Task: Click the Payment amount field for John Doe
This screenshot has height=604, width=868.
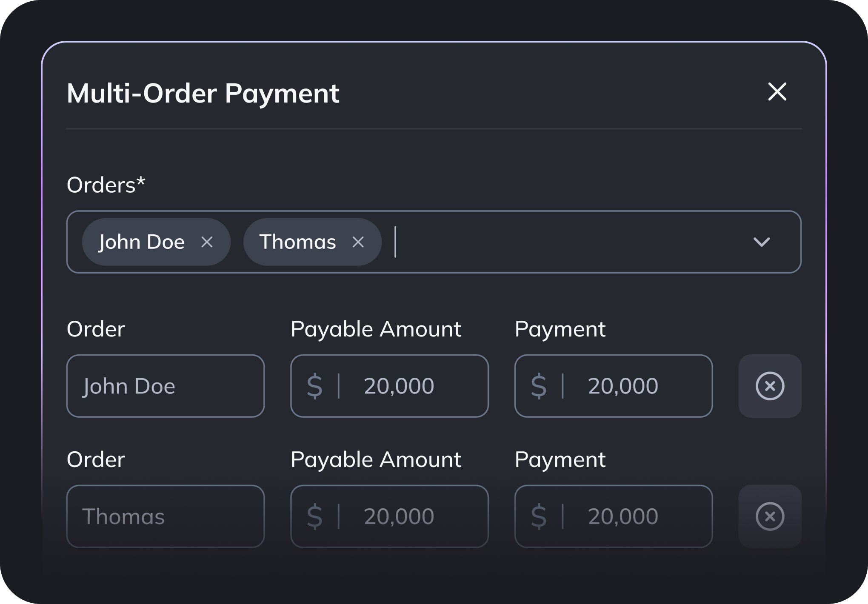Action: pos(614,386)
